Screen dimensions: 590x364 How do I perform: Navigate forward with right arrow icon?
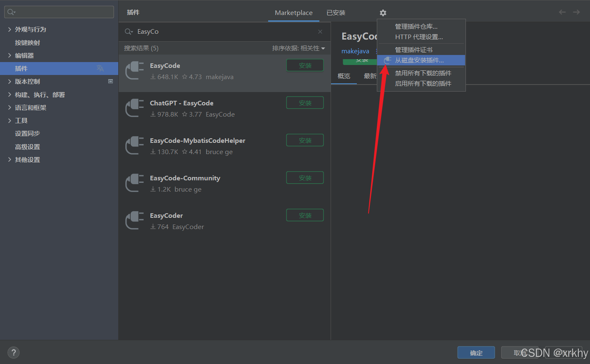click(x=576, y=12)
